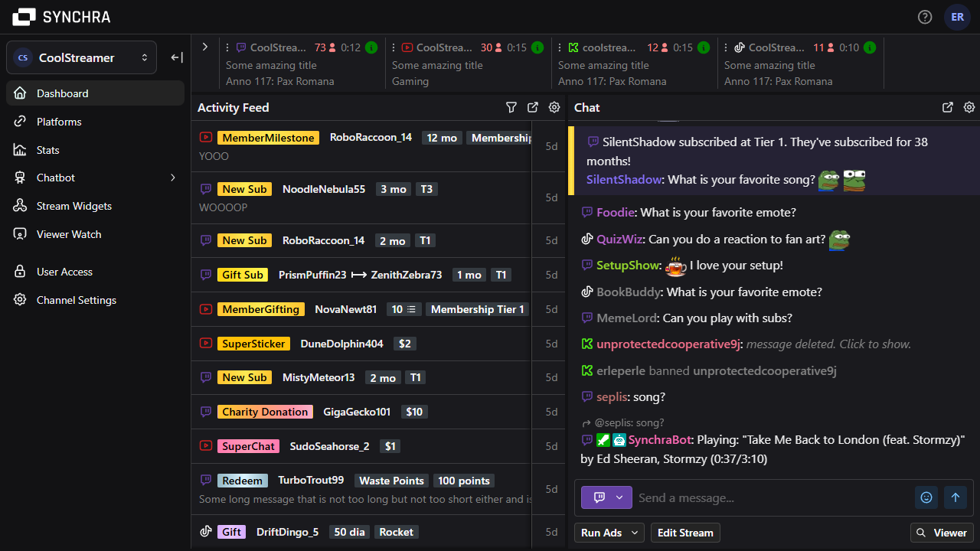Open the chat platform selector dropdown
The width and height of the screenshot is (980, 551).
tap(606, 497)
